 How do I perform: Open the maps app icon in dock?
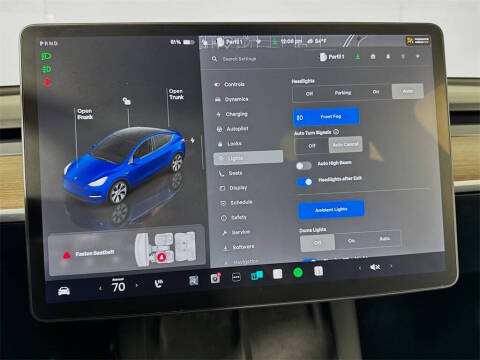click(x=194, y=280)
